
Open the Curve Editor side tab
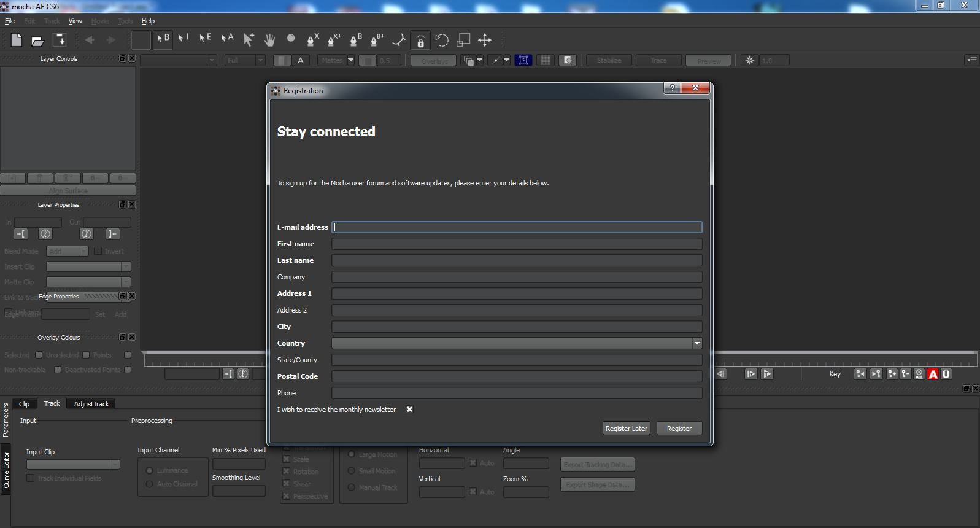(6, 470)
